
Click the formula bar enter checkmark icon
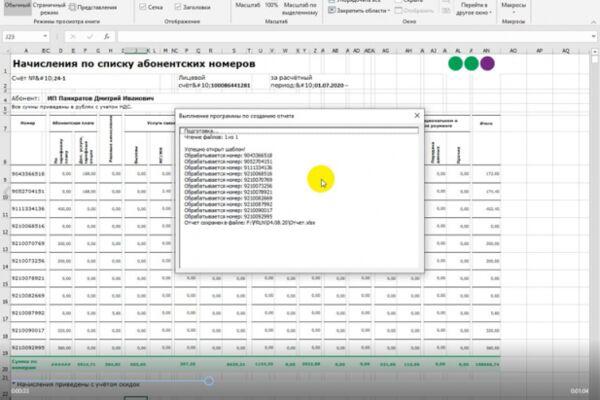90,36
